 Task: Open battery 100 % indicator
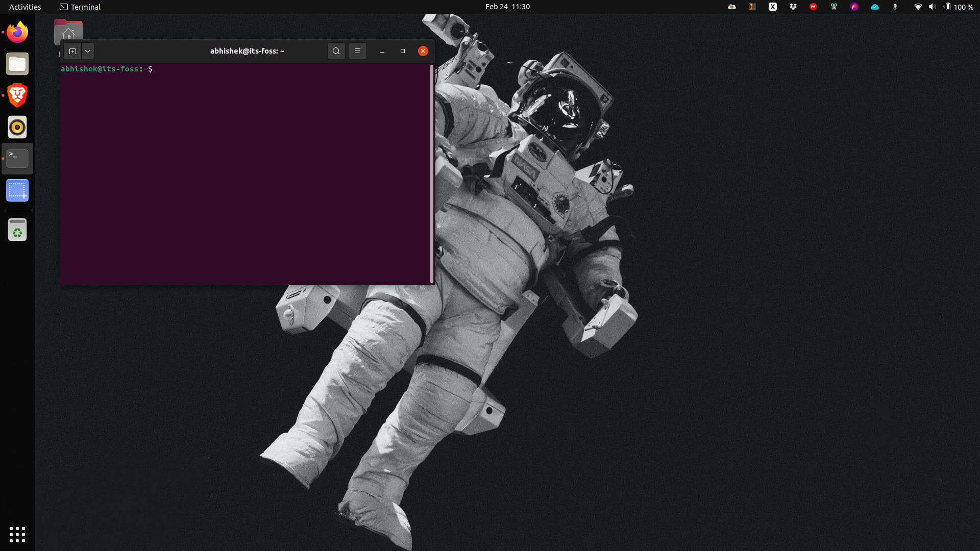(x=959, y=7)
